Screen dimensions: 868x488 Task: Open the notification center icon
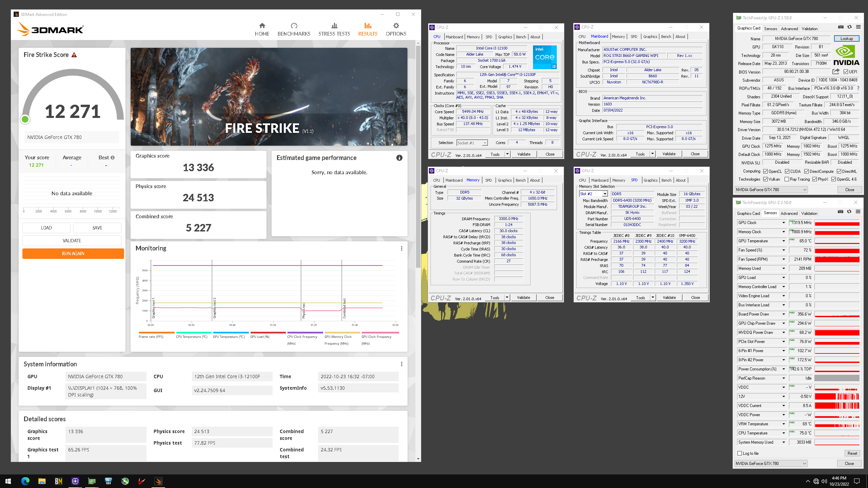click(x=857, y=481)
